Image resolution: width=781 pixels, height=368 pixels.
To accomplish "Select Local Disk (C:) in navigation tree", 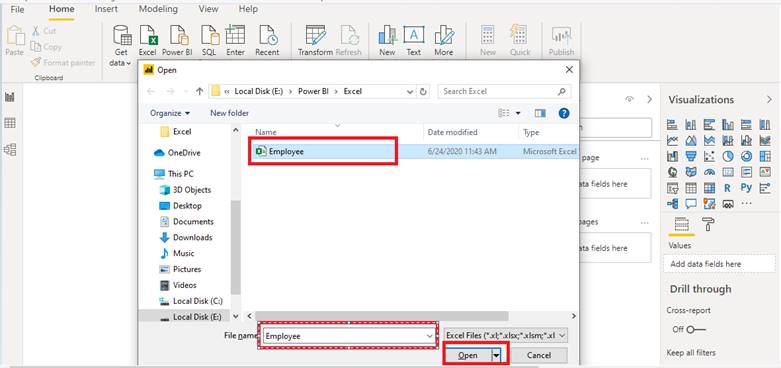I will point(191,301).
